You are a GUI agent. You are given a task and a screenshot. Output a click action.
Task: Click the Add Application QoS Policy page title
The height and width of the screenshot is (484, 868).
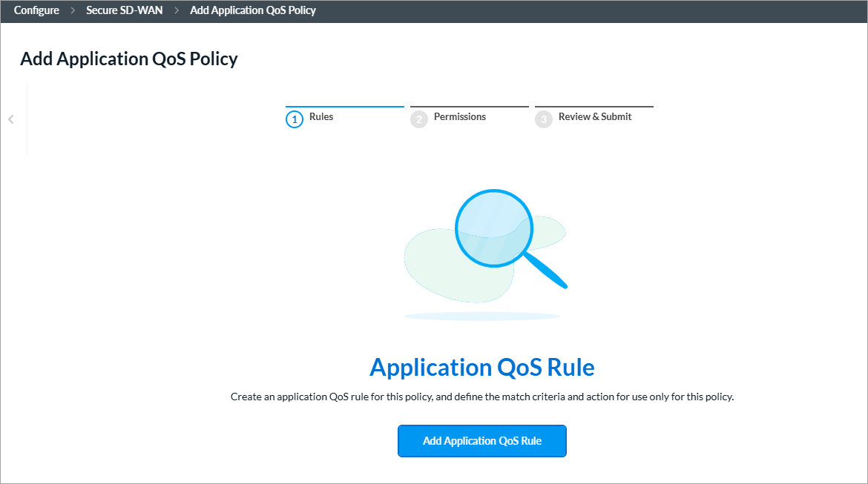click(x=128, y=59)
